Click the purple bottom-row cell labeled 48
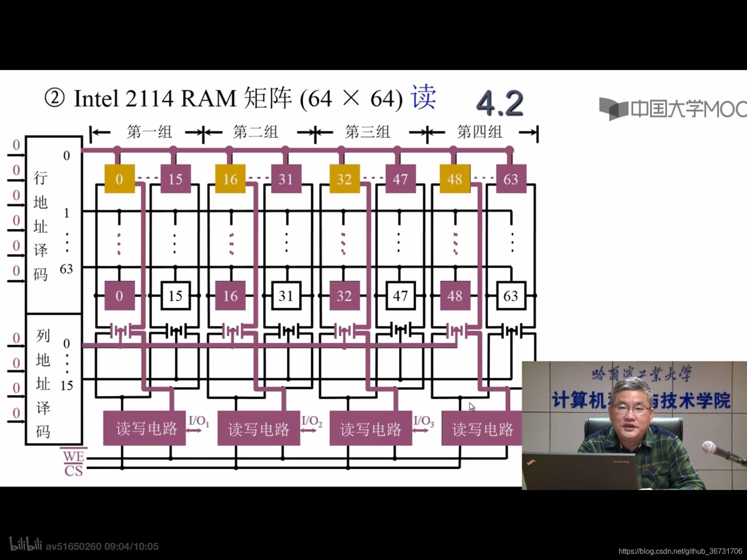Screen dimensions: 747x560 (x=455, y=296)
